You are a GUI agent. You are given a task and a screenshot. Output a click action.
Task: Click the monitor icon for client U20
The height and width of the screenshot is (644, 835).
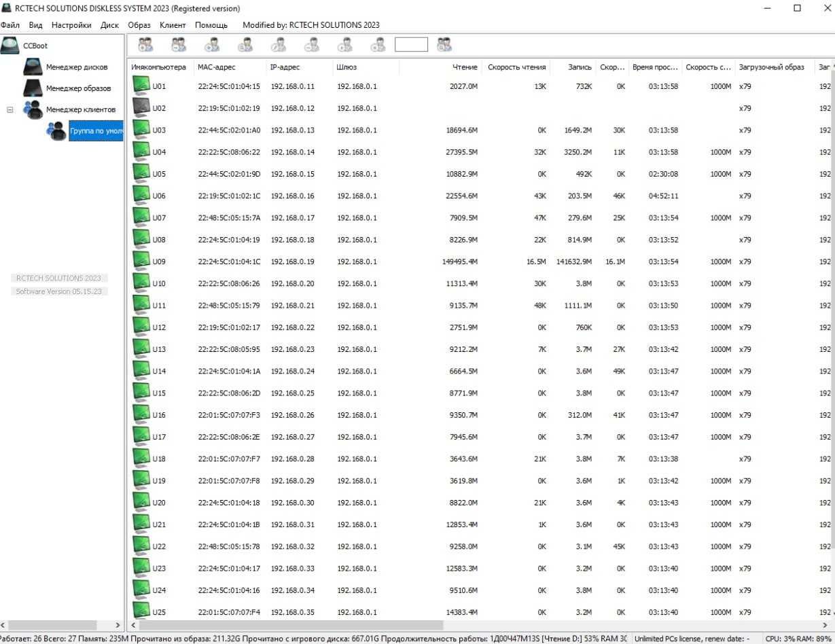[141, 502]
